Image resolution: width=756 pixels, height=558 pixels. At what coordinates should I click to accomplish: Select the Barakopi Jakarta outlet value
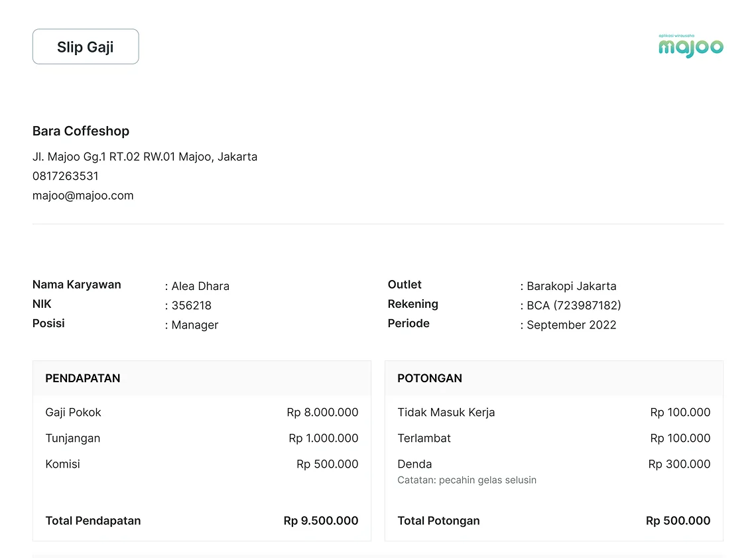pyautogui.click(x=571, y=287)
